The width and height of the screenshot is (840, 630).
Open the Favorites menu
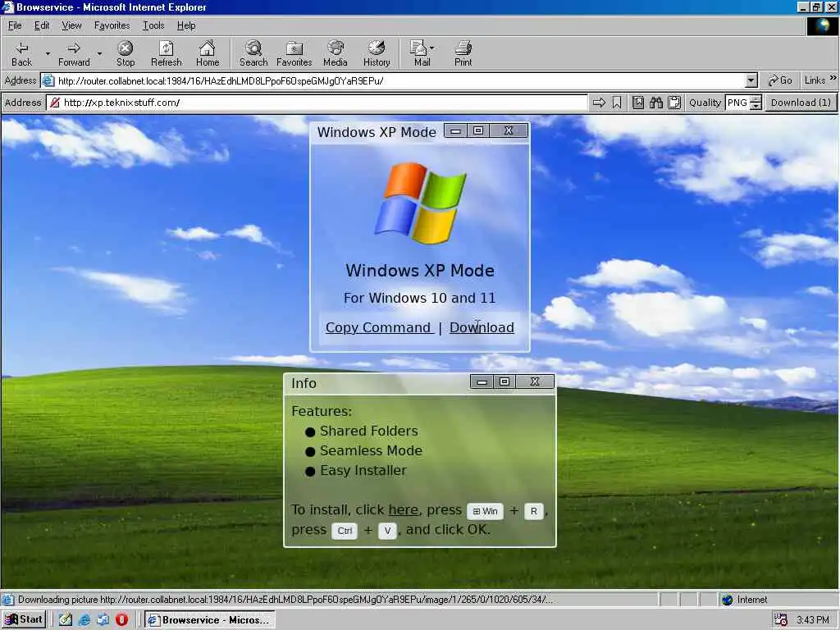(112, 25)
